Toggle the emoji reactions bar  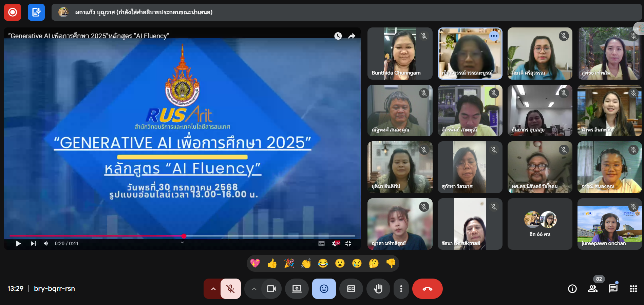(x=324, y=289)
